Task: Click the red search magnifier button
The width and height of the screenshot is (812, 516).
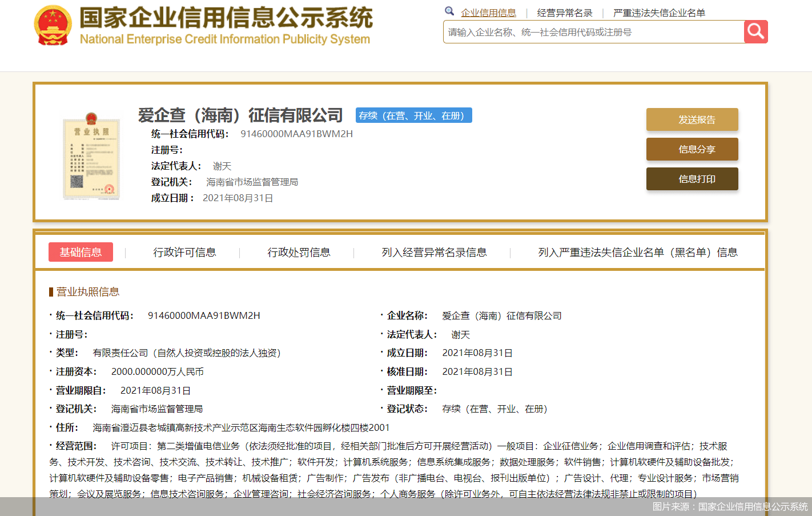Action: point(755,32)
